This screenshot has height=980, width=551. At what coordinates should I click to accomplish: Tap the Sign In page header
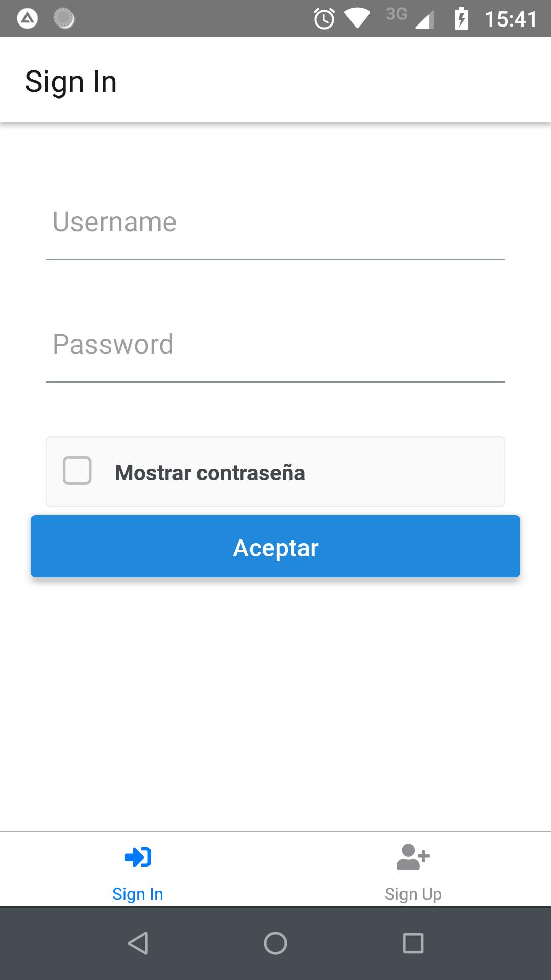71,82
